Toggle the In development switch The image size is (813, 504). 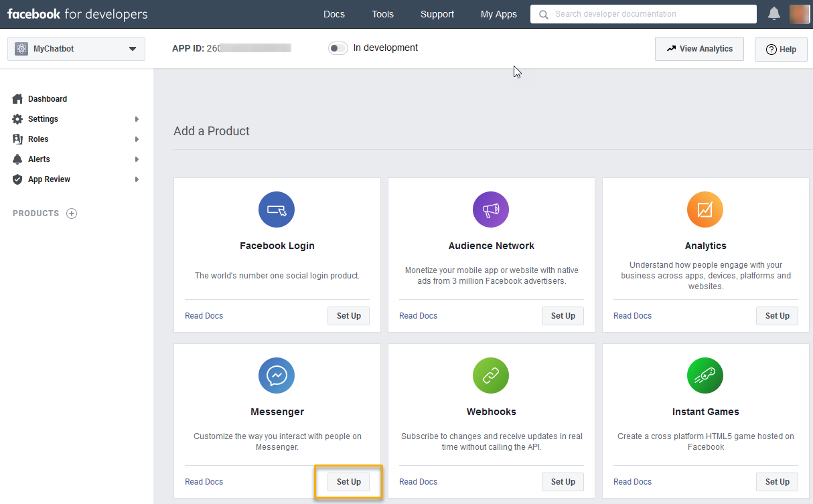pos(338,48)
